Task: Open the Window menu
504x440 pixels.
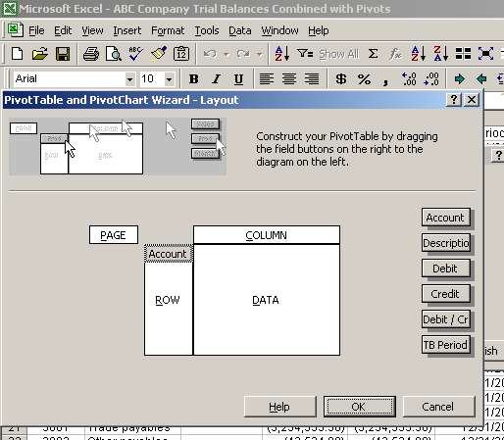Action: 279,30
